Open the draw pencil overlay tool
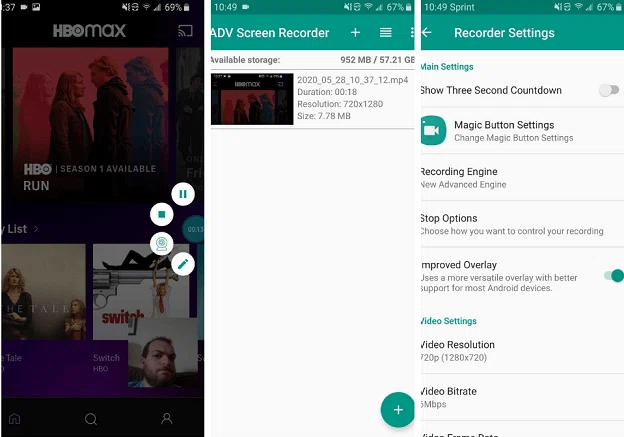The height and width of the screenshot is (437, 624). pyautogui.click(x=183, y=264)
